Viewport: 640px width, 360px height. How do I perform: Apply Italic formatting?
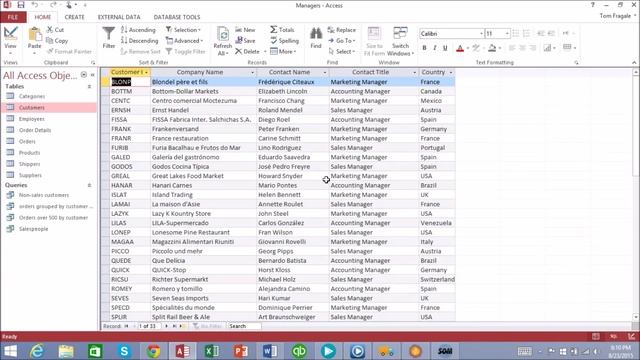(x=435, y=48)
